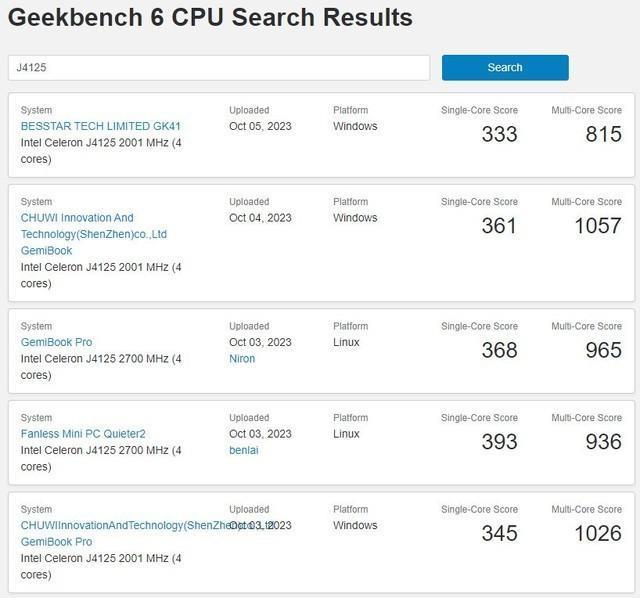This screenshot has width=640, height=598.
Task: Open BESSTAR TECH LIMITED GK41 result link
Action: pos(100,126)
